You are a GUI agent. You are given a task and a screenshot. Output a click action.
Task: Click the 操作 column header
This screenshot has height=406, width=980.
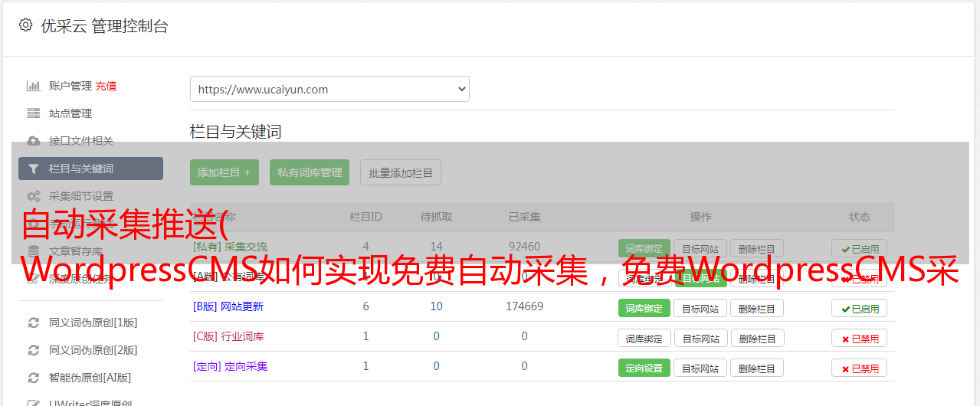tap(701, 217)
